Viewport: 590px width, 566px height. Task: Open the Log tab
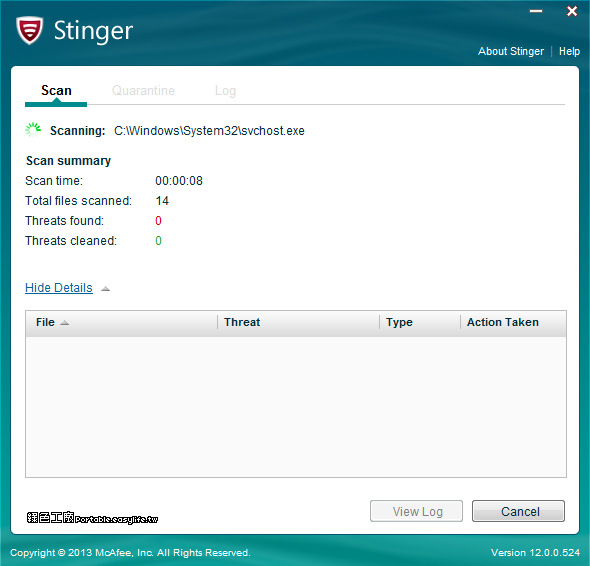click(x=225, y=91)
